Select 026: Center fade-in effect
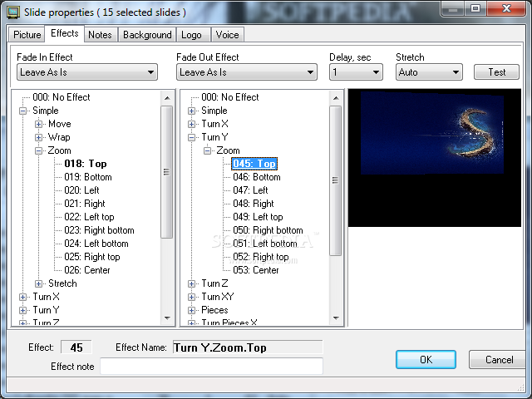Viewport: 532px width, 399px height. pos(87,270)
